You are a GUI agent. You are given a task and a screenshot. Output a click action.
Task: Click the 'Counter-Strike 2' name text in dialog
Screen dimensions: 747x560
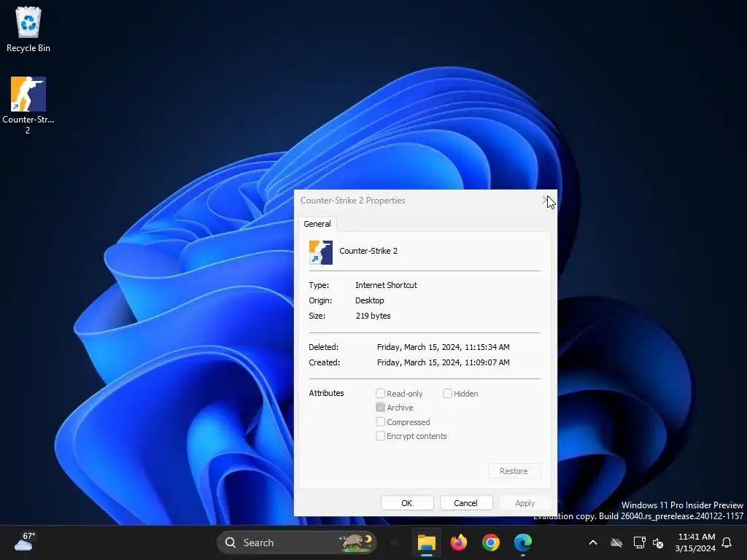(x=368, y=251)
